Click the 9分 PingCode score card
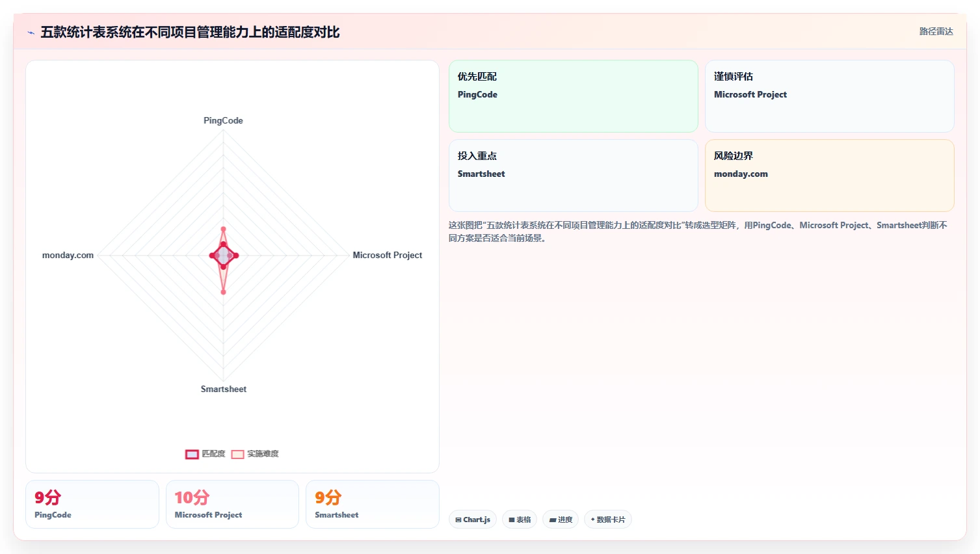 pyautogui.click(x=92, y=504)
